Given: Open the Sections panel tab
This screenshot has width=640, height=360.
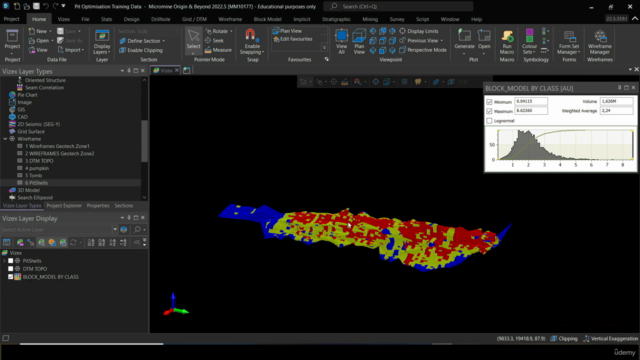Looking at the screenshot, I should (x=124, y=206).
